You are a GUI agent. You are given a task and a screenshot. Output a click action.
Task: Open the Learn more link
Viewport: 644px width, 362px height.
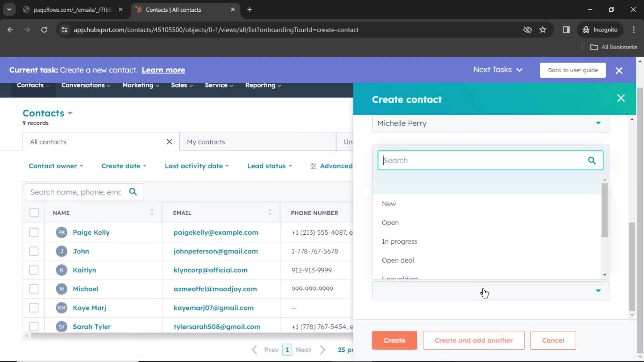click(x=163, y=70)
